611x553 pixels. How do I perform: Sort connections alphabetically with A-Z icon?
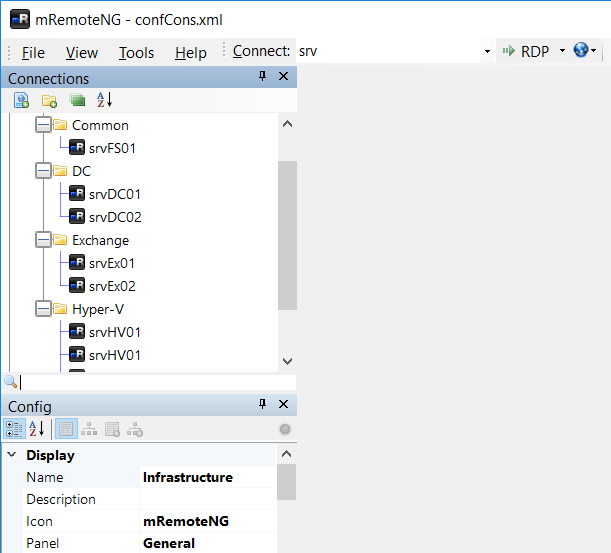click(105, 100)
